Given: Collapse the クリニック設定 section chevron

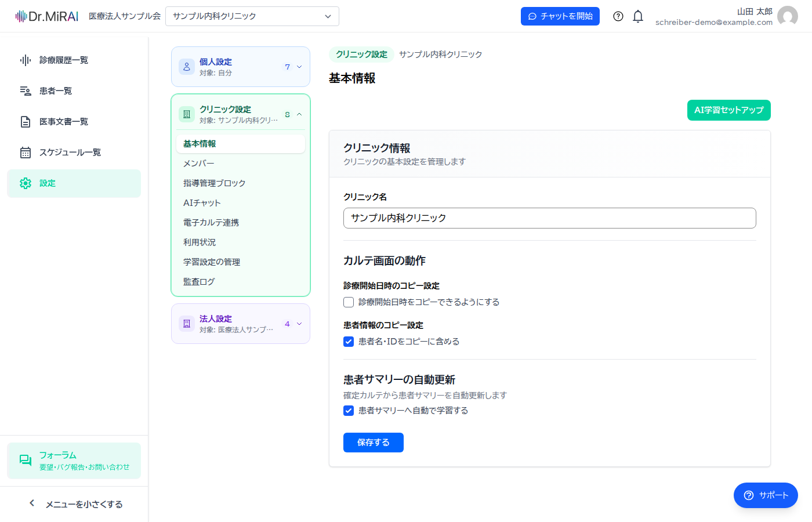Looking at the screenshot, I should 299,114.
